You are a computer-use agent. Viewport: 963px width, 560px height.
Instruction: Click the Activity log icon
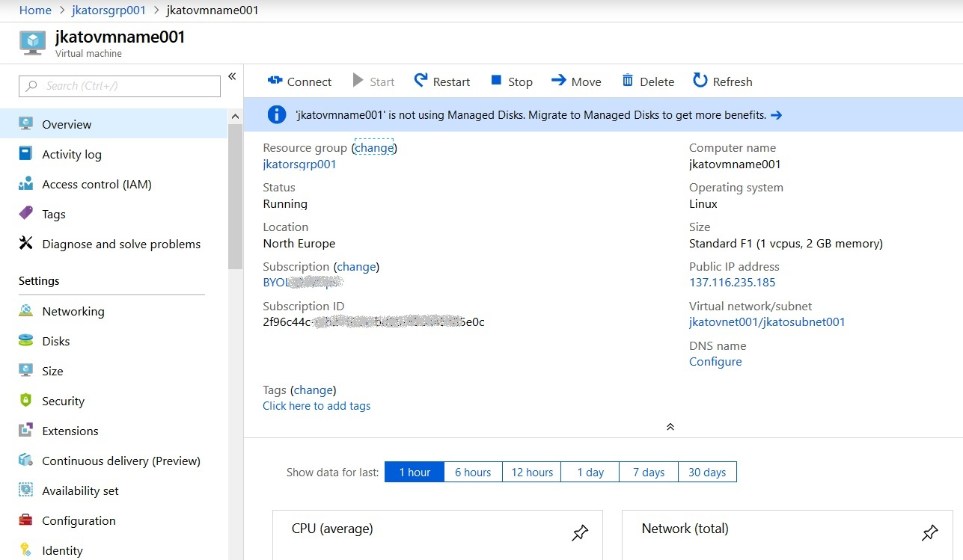pyautogui.click(x=26, y=154)
